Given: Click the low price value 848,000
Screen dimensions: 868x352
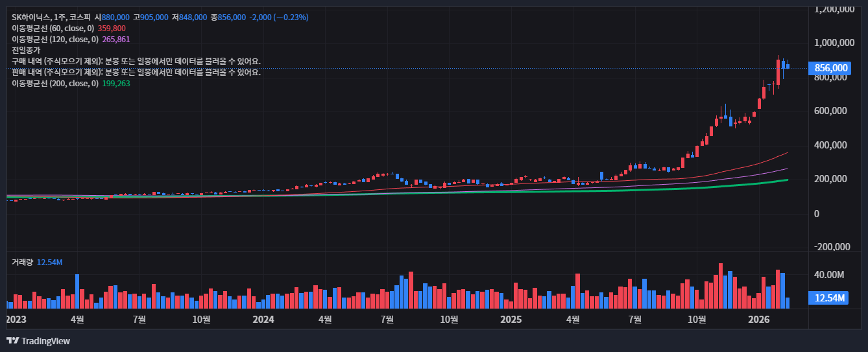Looking at the screenshot, I should click(193, 17).
